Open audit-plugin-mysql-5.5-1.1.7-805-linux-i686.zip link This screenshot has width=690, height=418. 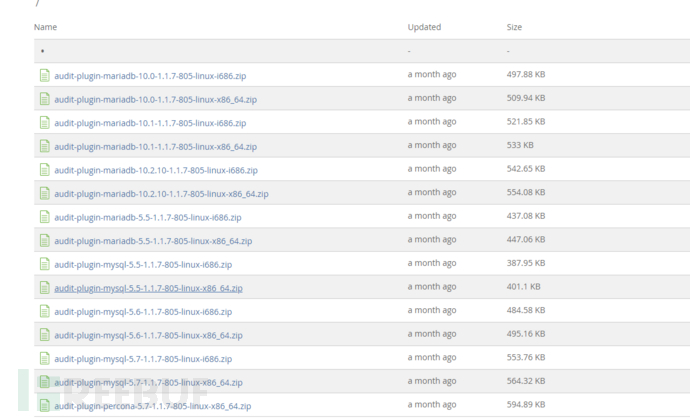[x=143, y=264]
